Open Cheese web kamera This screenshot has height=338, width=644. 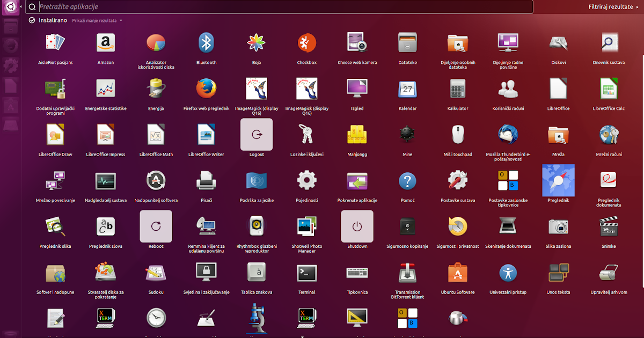pos(357,42)
